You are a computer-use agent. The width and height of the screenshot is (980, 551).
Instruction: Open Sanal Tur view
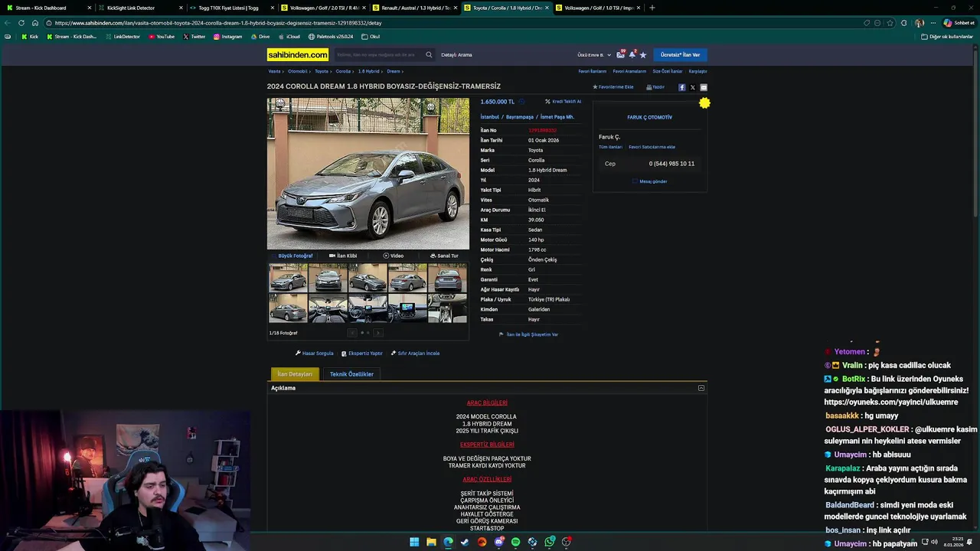coord(444,256)
